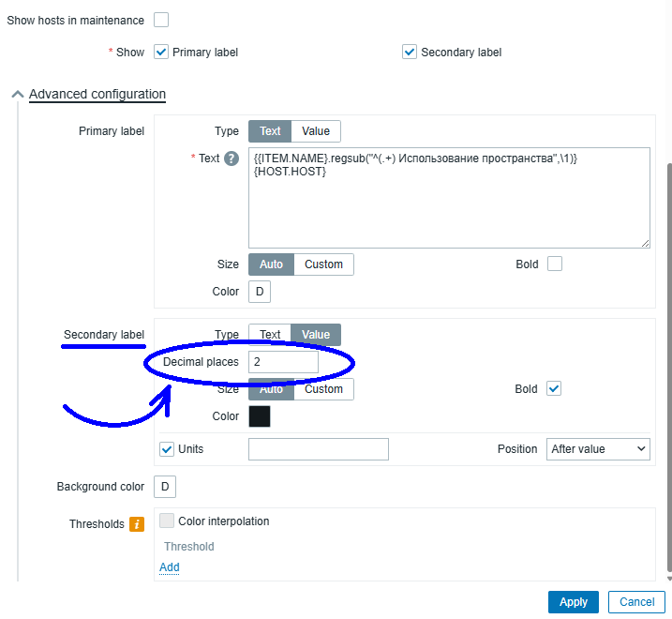Uncheck the Primary label checkbox
This screenshot has width=672, height=619.
point(161,53)
